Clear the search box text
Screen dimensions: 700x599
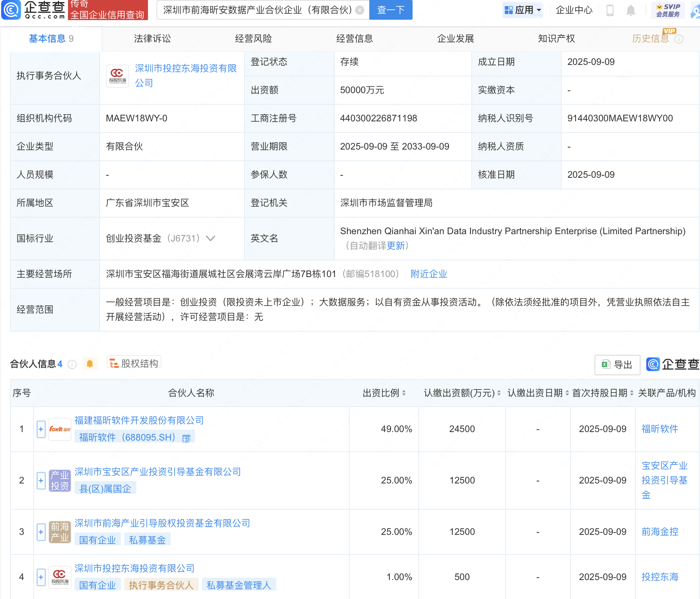click(360, 10)
